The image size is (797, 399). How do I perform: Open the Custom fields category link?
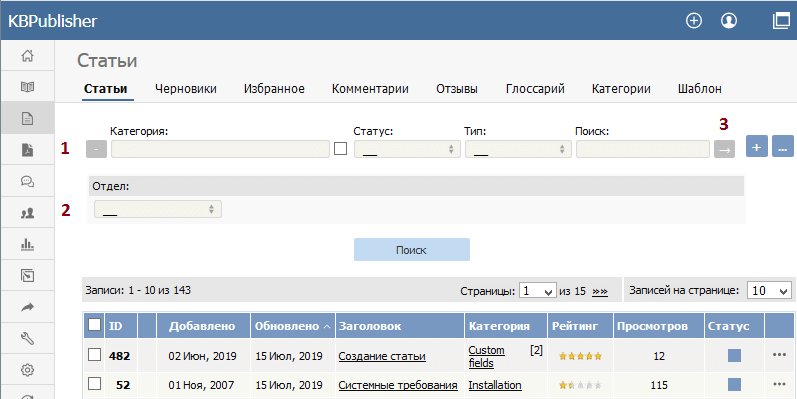point(486,357)
